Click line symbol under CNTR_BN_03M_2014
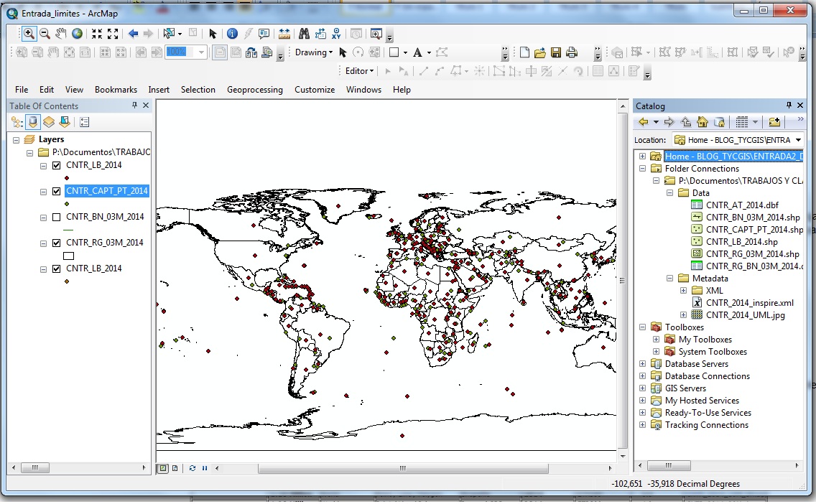Image resolution: width=816 pixels, height=504 pixels. coord(69,230)
